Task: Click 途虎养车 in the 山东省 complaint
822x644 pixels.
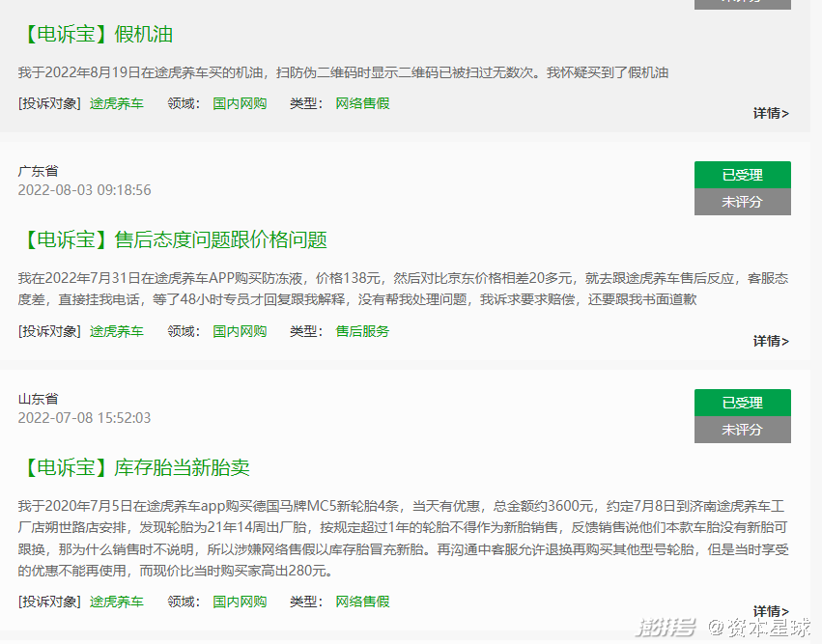Action: click(117, 602)
